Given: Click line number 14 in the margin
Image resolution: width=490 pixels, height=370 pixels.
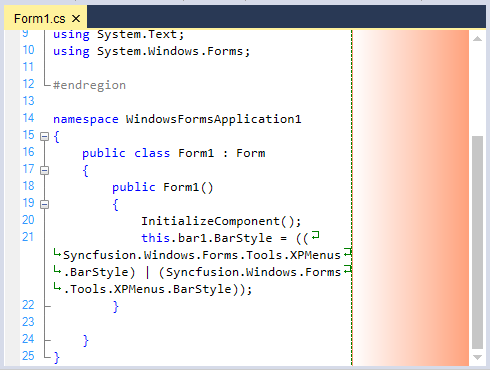Looking at the screenshot, I should click(x=28, y=118).
